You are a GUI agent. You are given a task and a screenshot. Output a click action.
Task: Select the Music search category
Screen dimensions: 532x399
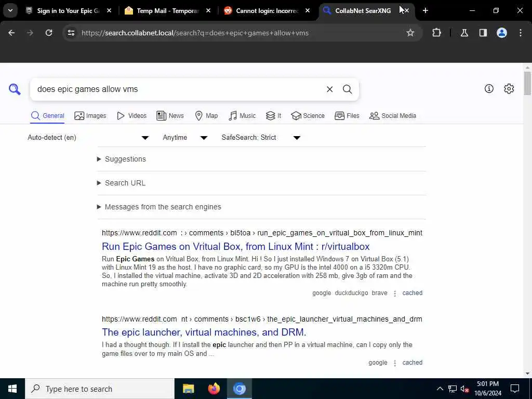[x=242, y=116]
